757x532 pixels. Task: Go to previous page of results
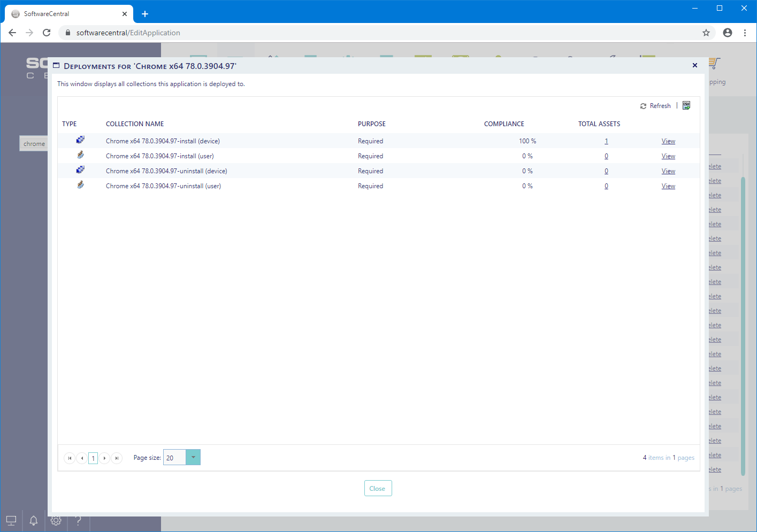(82, 458)
